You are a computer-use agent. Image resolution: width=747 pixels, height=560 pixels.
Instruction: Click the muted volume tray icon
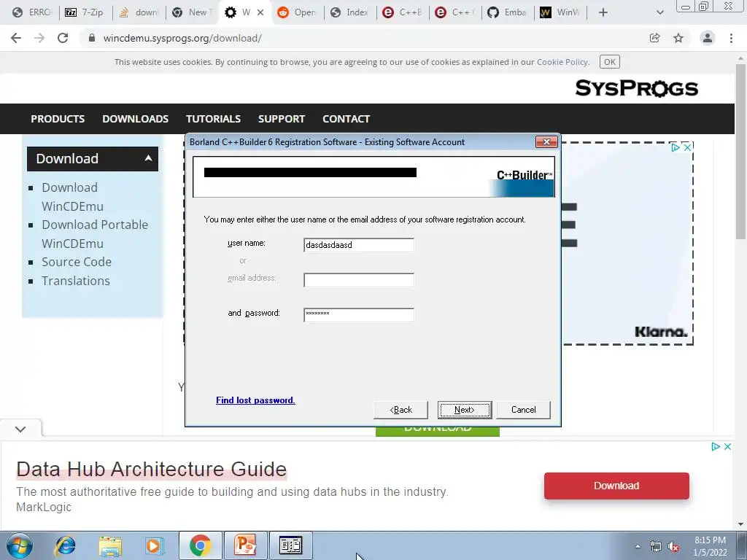point(673,547)
